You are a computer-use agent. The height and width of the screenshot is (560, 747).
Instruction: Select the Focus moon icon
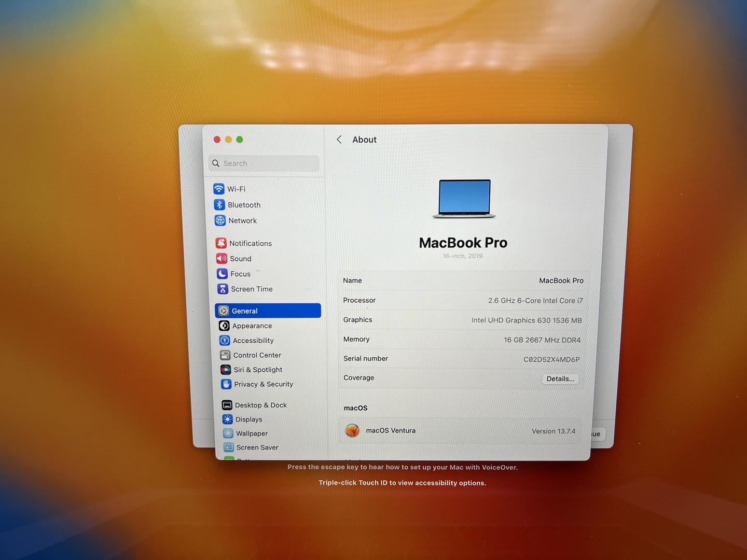click(x=222, y=273)
